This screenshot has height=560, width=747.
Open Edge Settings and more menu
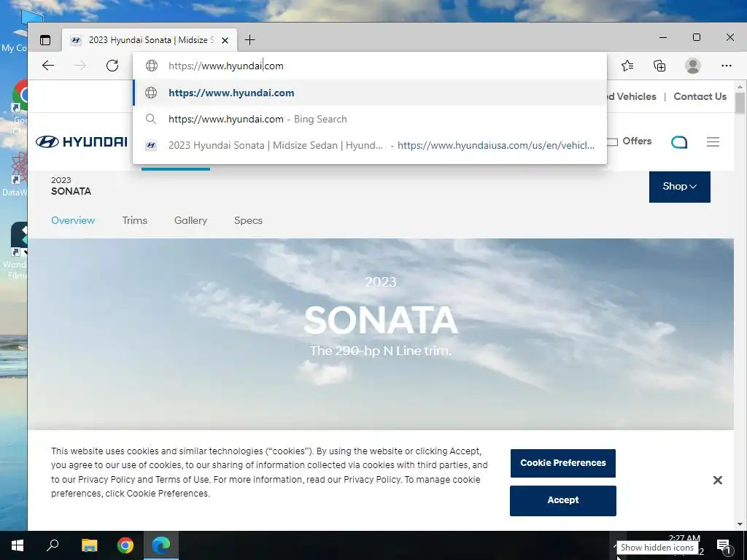tap(726, 66)
